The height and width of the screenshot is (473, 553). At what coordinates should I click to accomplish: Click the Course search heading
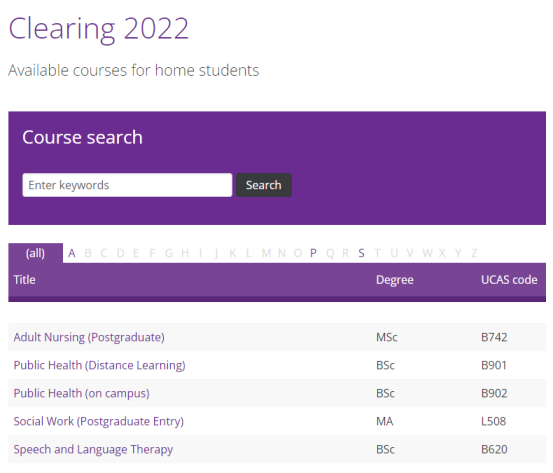point(83,137)
